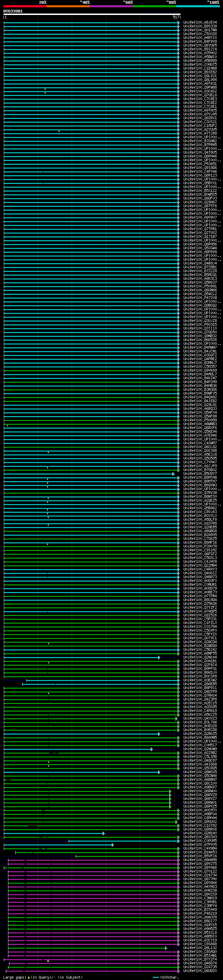This screenshot has width=223, height=980.
Task: Click the arrowhead ending the Q6L132 alignment
Action: coord(166,948)
